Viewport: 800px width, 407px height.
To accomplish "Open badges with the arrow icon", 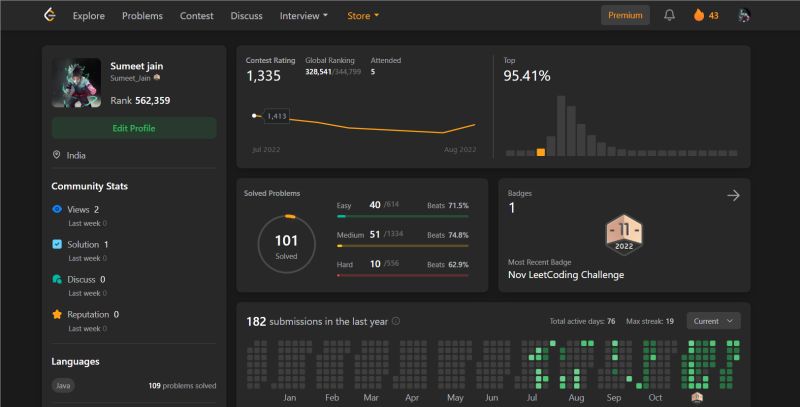I will click(733, 195).
